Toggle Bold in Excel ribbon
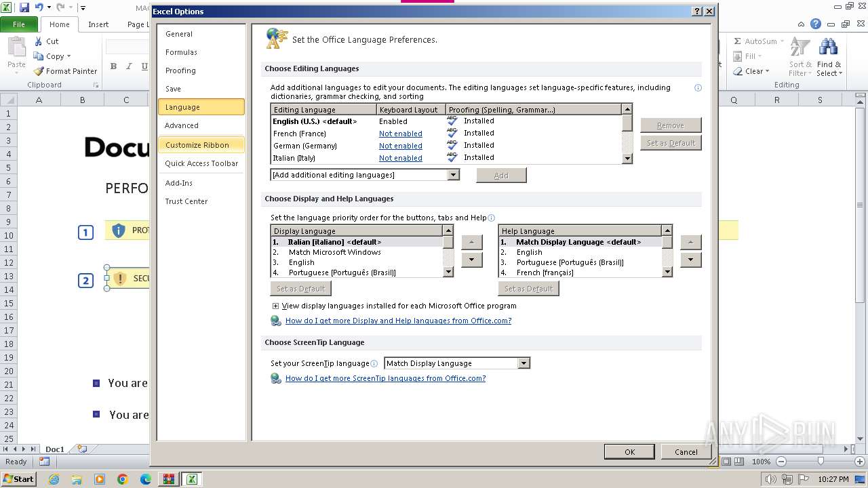868x488 pixels. click(x=113, y=66)
